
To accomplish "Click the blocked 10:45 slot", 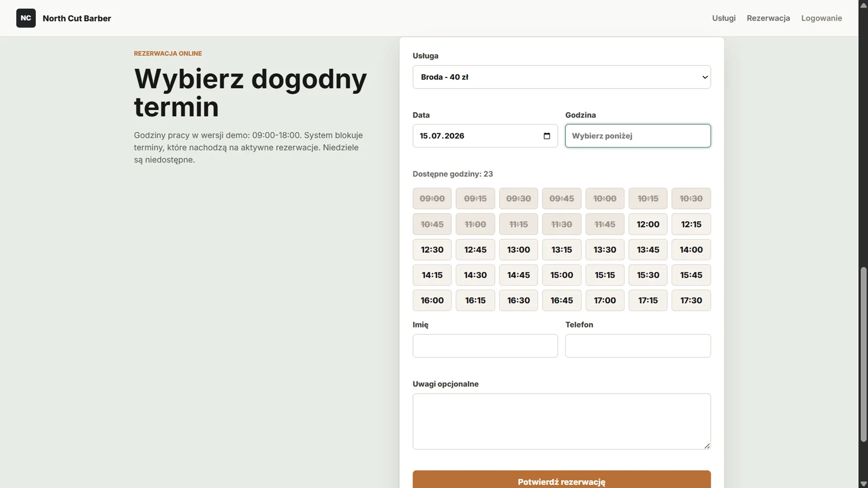I will point(432,224).
